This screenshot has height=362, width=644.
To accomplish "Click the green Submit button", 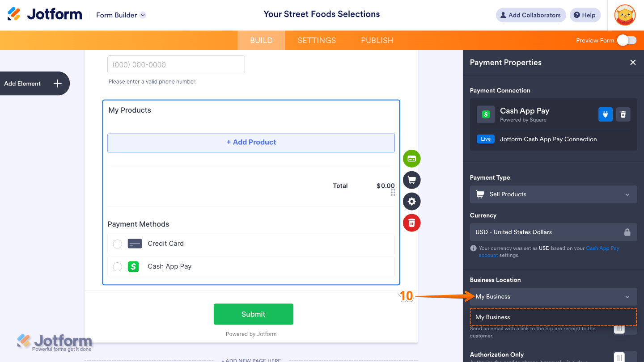I will tap(253, 314).
